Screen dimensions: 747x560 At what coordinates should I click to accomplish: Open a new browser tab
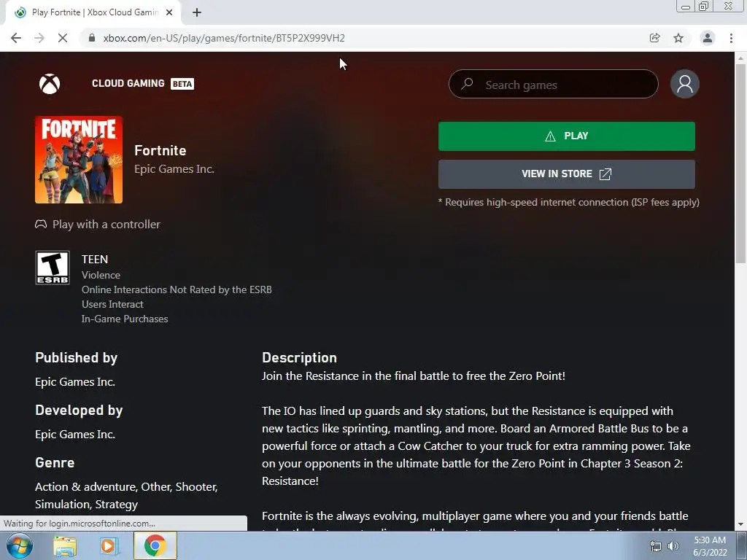click(197, 13)
